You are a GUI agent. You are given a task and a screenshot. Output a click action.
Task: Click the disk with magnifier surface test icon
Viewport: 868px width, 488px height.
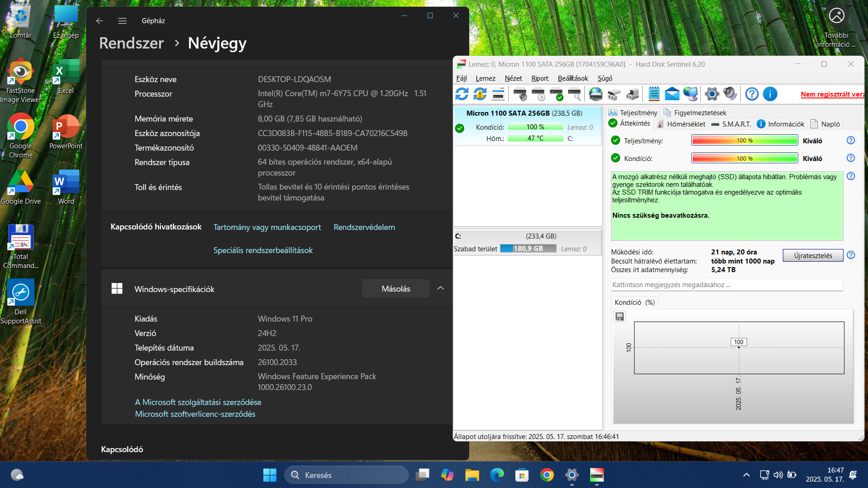575,94
